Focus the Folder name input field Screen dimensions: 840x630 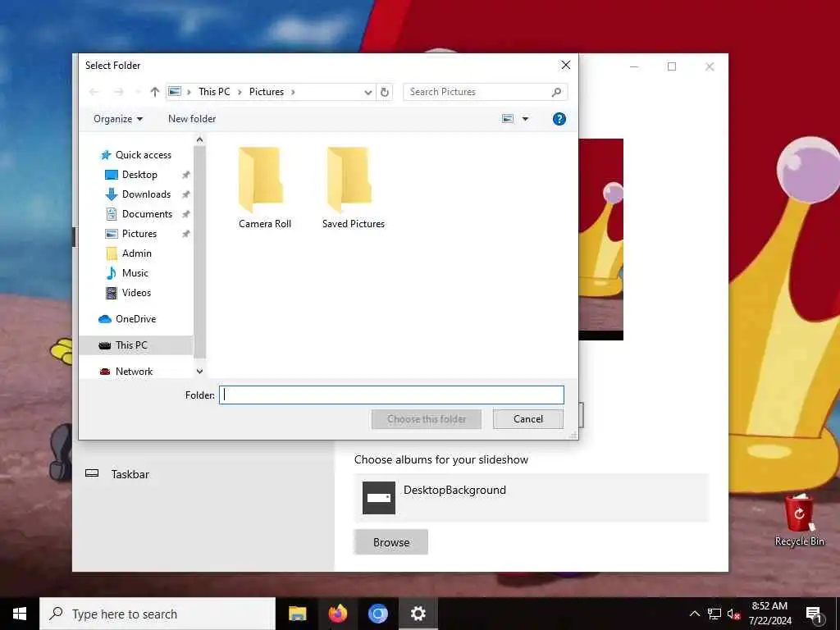[391, 395]
